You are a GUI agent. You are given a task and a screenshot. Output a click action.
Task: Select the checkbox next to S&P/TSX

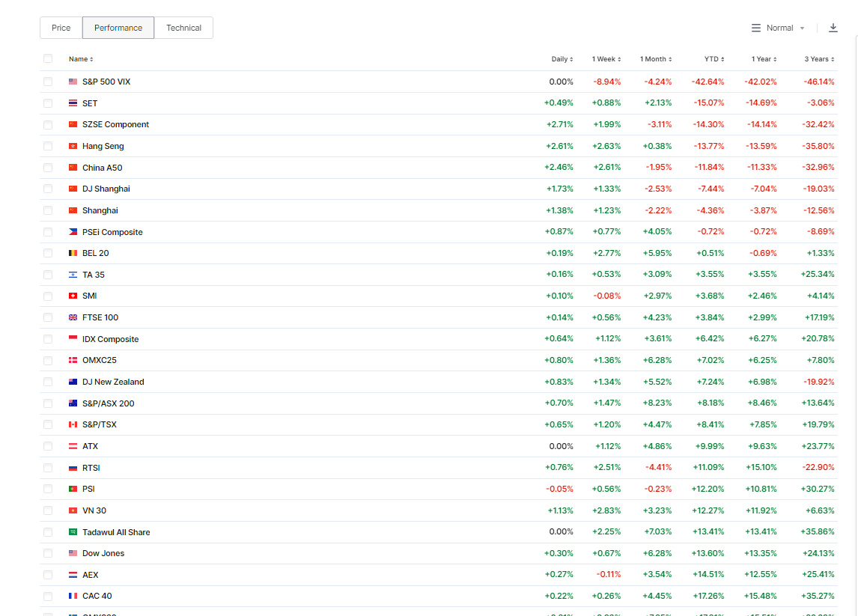point(48,424)
